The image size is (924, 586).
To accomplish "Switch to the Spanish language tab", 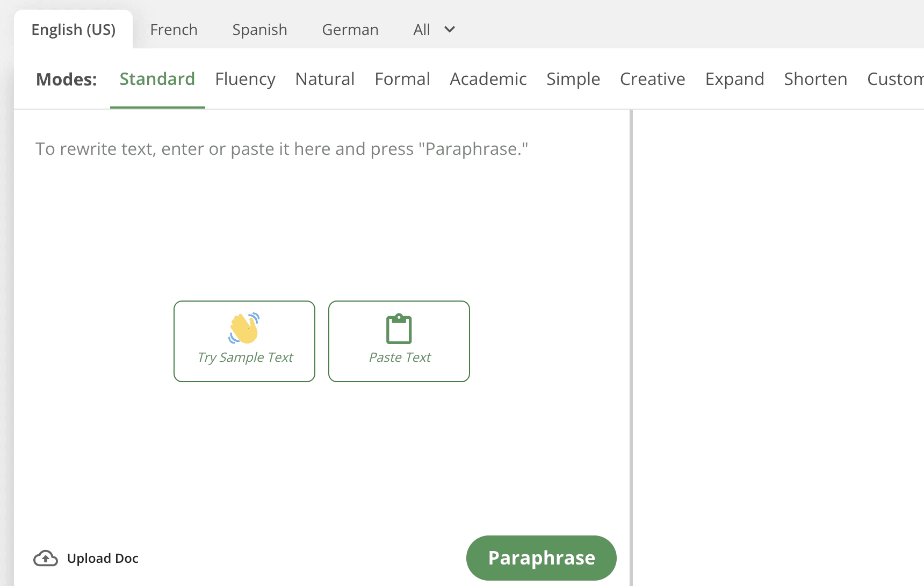I will pyautogui.click(x=260, y=30).
